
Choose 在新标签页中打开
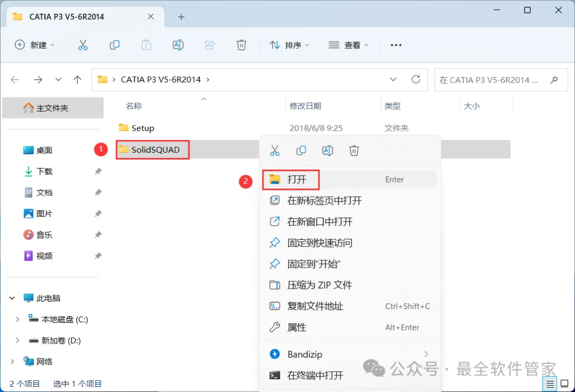coord(350,201)
